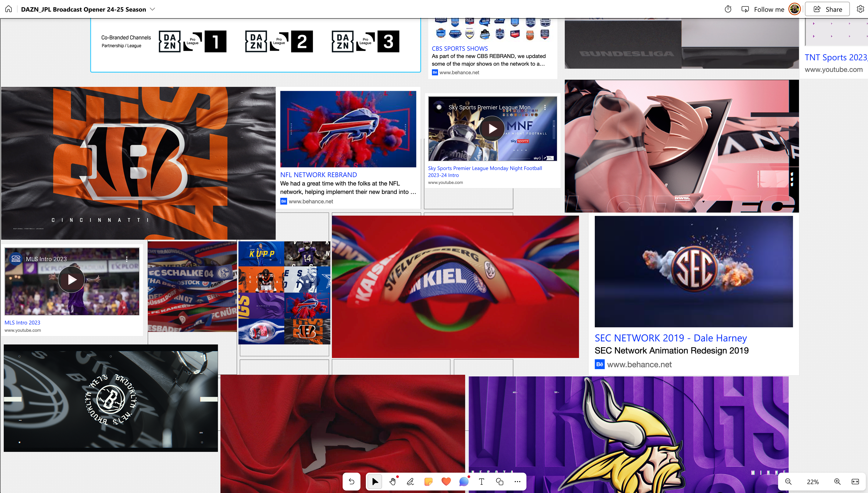Activate the hand pan tool
This screenshot has width=868, height=493.
[x=392, y=481]
